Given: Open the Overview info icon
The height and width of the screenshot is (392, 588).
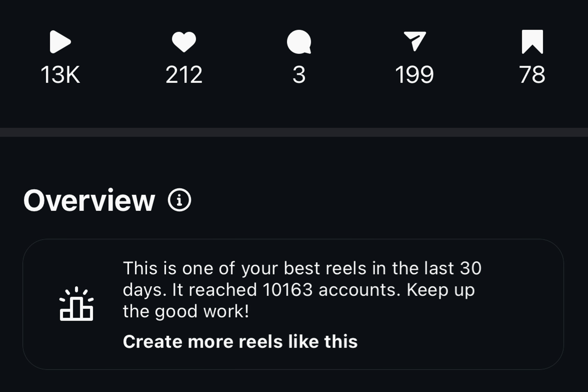Looking at the screenshot, I should click(x=179, y=200).
